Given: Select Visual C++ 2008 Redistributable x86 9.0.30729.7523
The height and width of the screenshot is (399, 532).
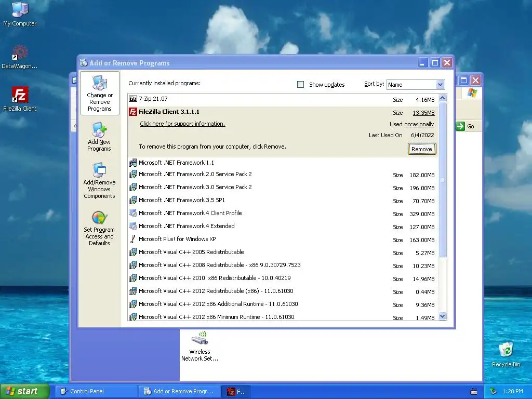Looking at the screenshot, I should pyautogui.click(x=283, y=265).
